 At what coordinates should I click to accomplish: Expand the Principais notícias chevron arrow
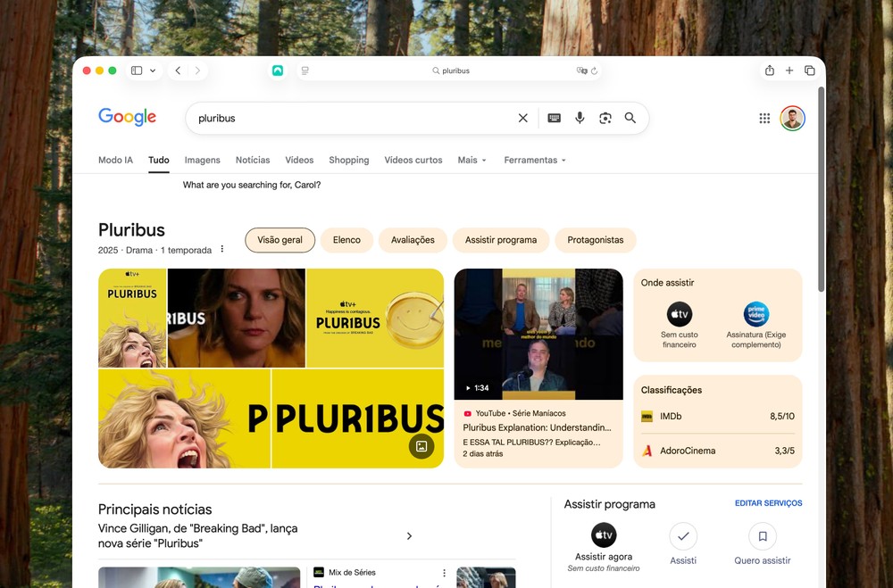[409, 536]
